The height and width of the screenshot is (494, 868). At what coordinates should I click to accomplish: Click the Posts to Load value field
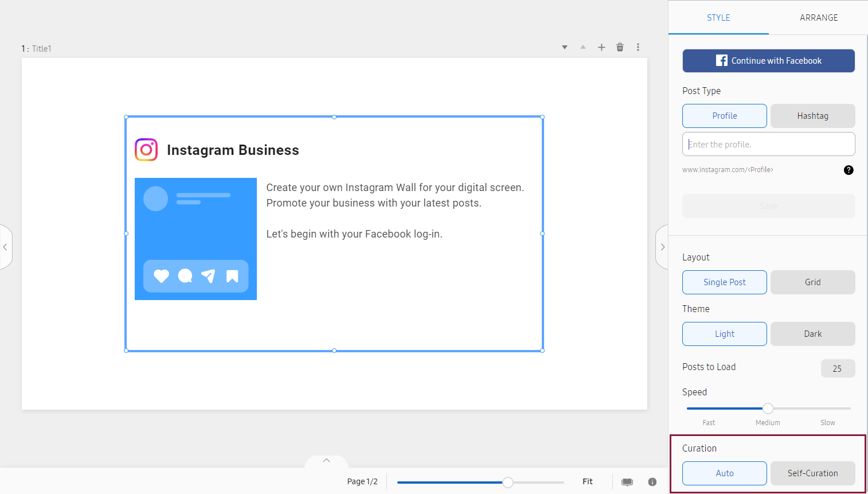pyautogui.click(x=838, y=368)
